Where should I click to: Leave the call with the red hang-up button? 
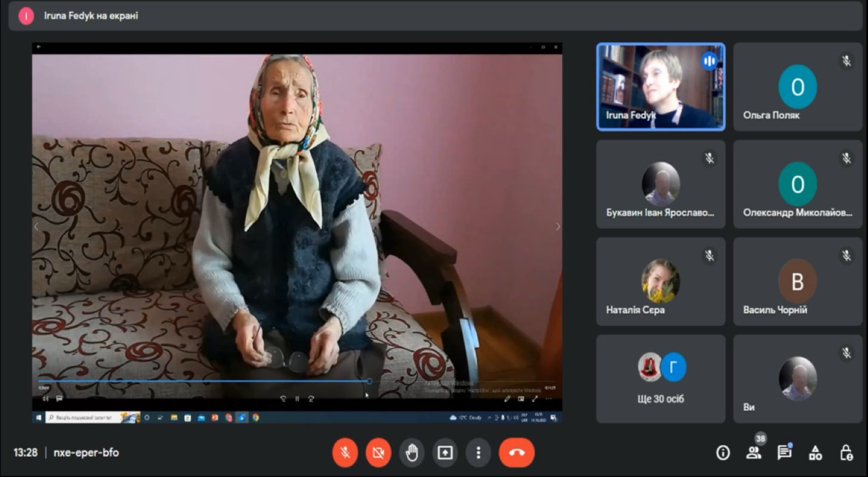517,453
